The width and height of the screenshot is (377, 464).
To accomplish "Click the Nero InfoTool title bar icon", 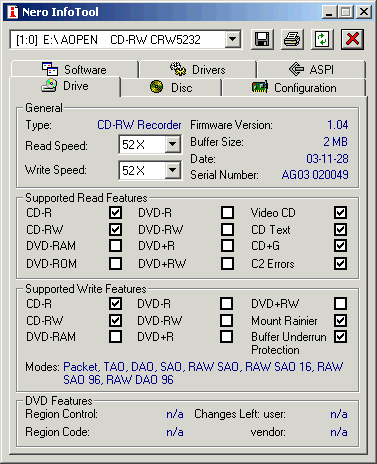I will click(x=12, y=12).
